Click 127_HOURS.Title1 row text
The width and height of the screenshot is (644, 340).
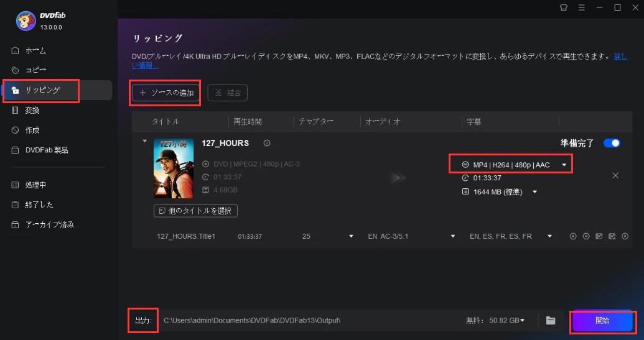pos(186,236)
